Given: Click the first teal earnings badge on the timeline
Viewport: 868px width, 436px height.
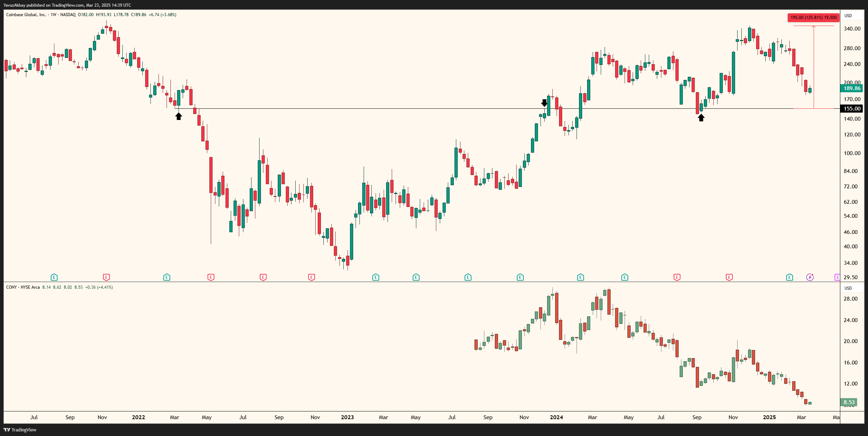Looking at the screenshot, I should (x=54, y=277).
